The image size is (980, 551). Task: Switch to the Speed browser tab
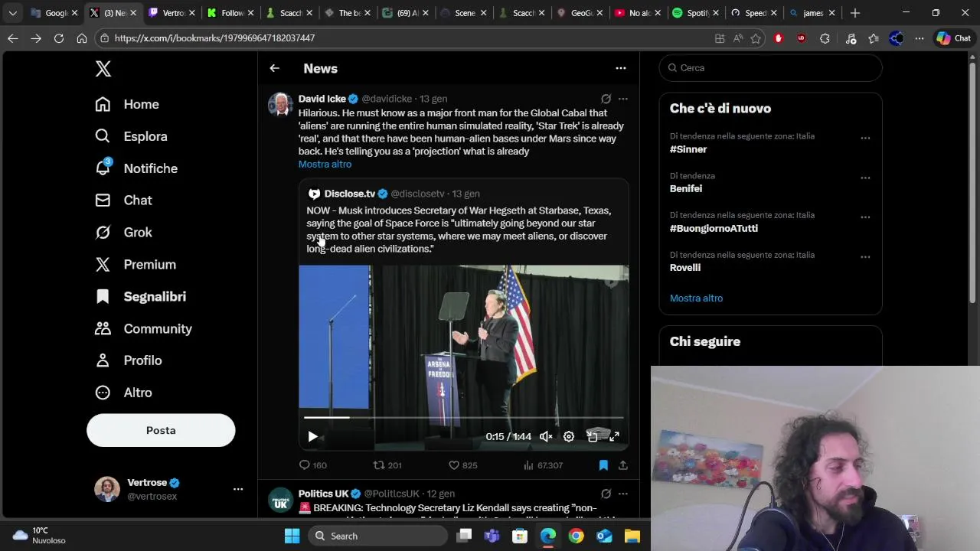click(753, 13)
